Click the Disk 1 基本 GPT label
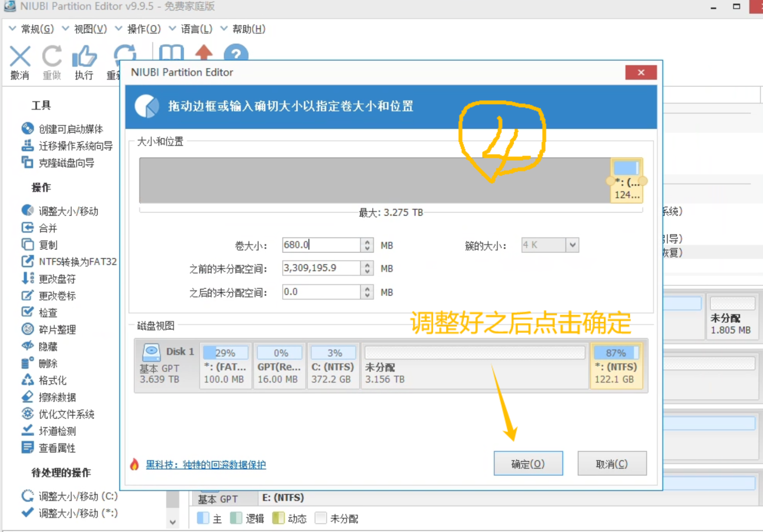 pyautogui.click(x=167, y=366)
